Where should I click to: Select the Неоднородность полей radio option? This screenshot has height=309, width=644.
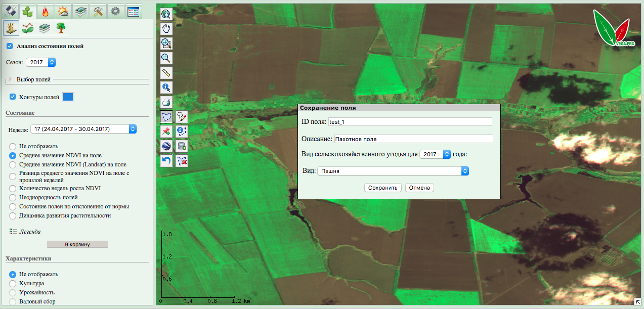coord(13,197)
